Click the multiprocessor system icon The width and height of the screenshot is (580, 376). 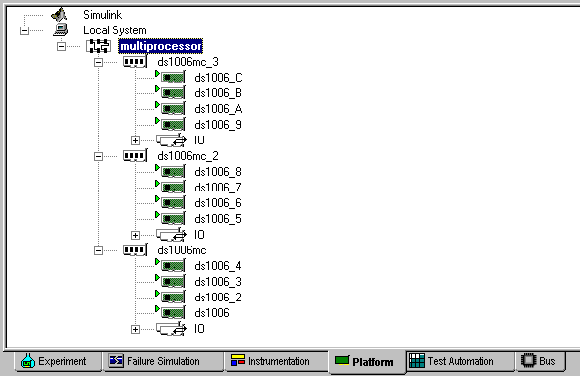click(98, 46)
